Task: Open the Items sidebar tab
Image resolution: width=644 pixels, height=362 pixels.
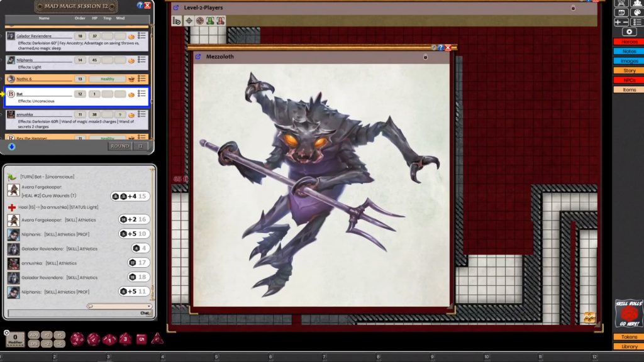Action: [x=629, y=89]
